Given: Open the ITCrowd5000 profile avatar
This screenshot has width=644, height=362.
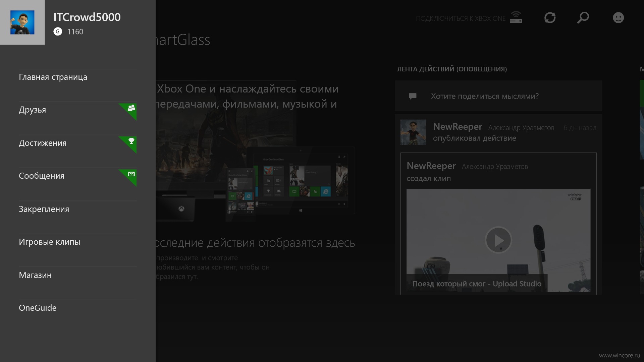Looking at the screenshot, I should coord(22,22).
